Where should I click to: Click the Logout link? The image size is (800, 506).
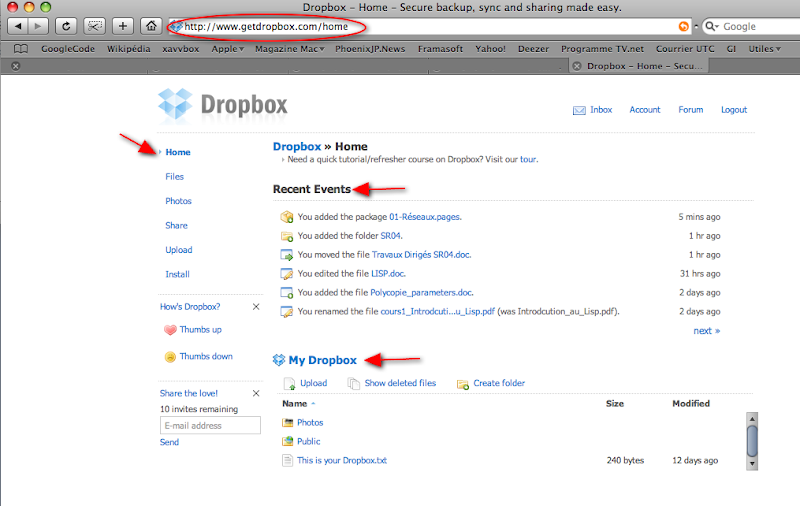(734, 110)
